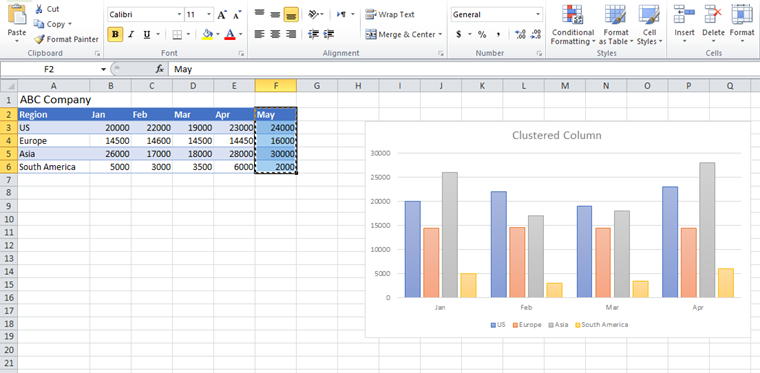
Task: Increase decimal places
Action: click(x=521, y=34)
